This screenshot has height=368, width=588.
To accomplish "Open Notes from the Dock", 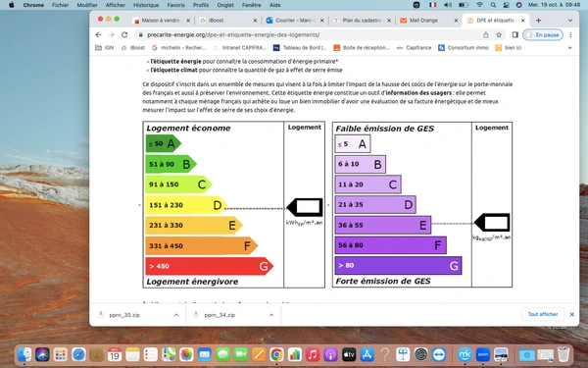I will pyautogui.click(x=132, y=354).
